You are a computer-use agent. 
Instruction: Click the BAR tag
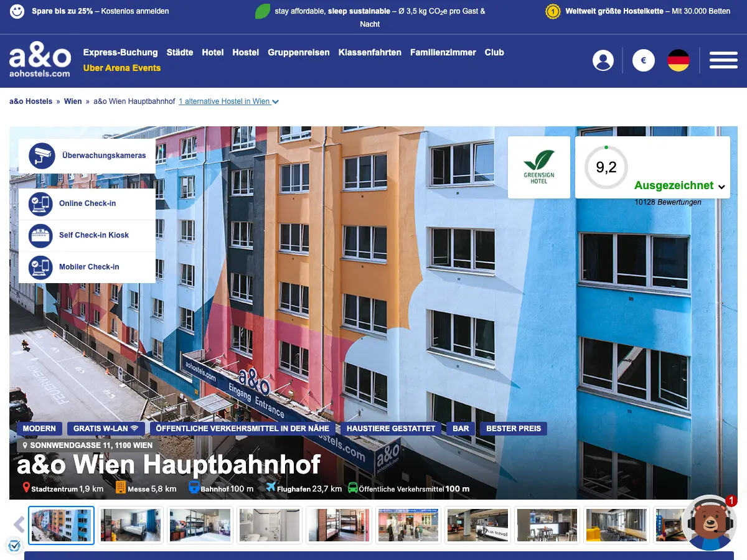tap(461, 429)
